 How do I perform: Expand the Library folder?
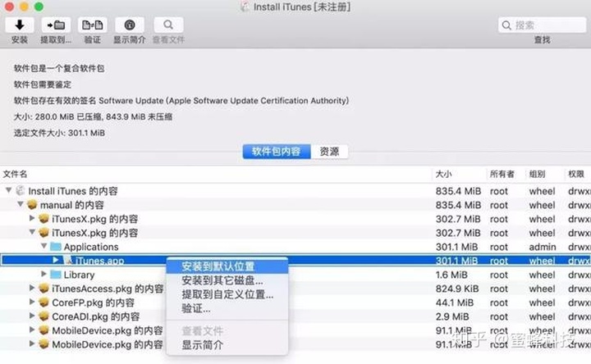44,274
